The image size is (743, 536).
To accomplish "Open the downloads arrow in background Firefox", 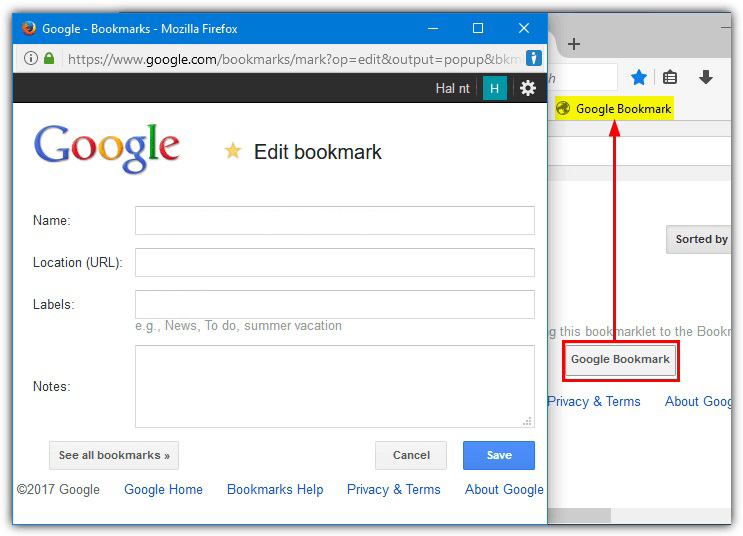I will 706,77.
